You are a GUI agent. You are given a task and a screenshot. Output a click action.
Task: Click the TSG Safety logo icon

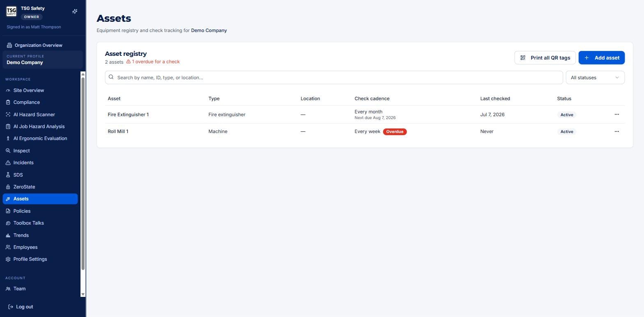(x=11, y=11)
